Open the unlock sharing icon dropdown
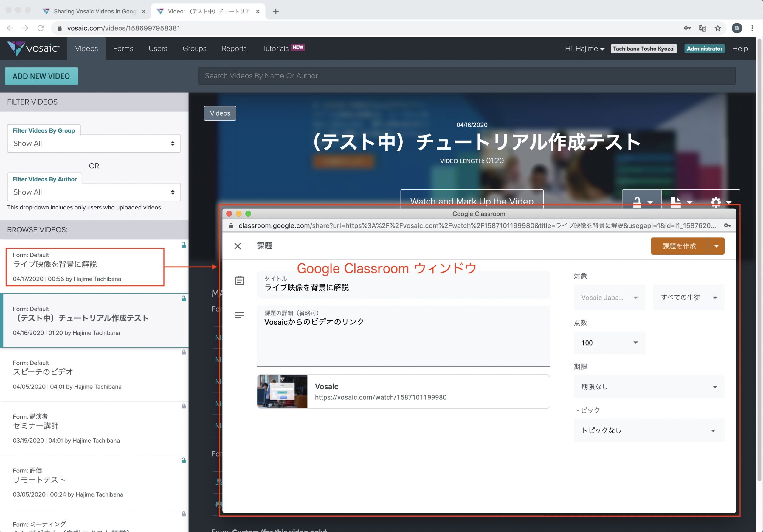The width and height of the screenshot is (763, 532). point(642,201)
